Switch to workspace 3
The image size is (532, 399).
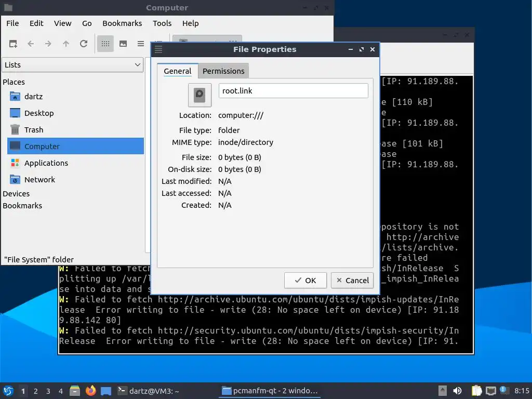click(x=48, y=391)
